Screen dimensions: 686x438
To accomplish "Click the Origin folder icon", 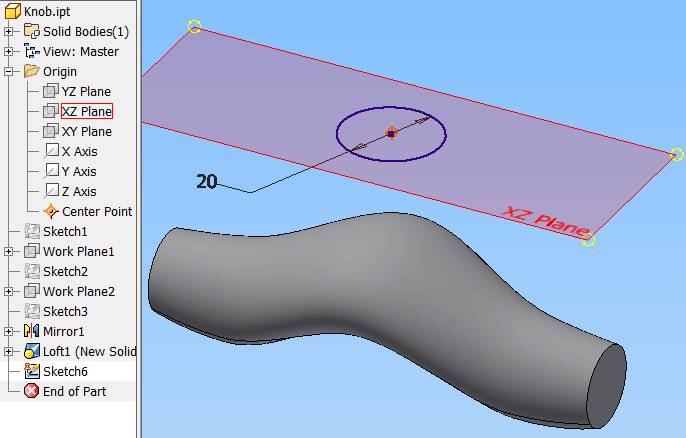I will (x=32, y=71).
